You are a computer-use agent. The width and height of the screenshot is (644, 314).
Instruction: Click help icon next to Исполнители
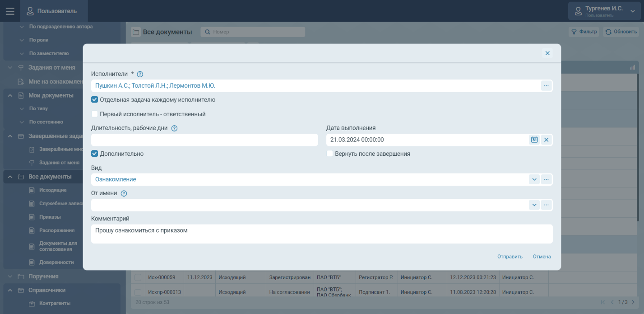tap(140, 74)
